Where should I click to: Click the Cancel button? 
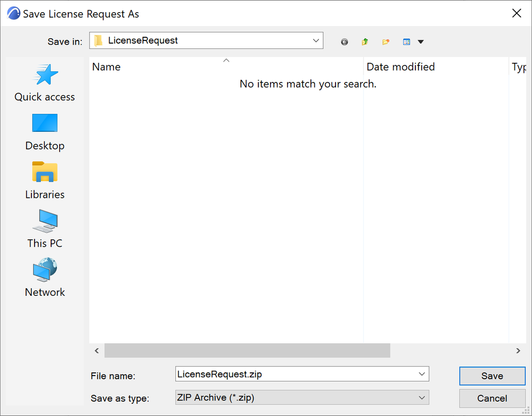492,398
